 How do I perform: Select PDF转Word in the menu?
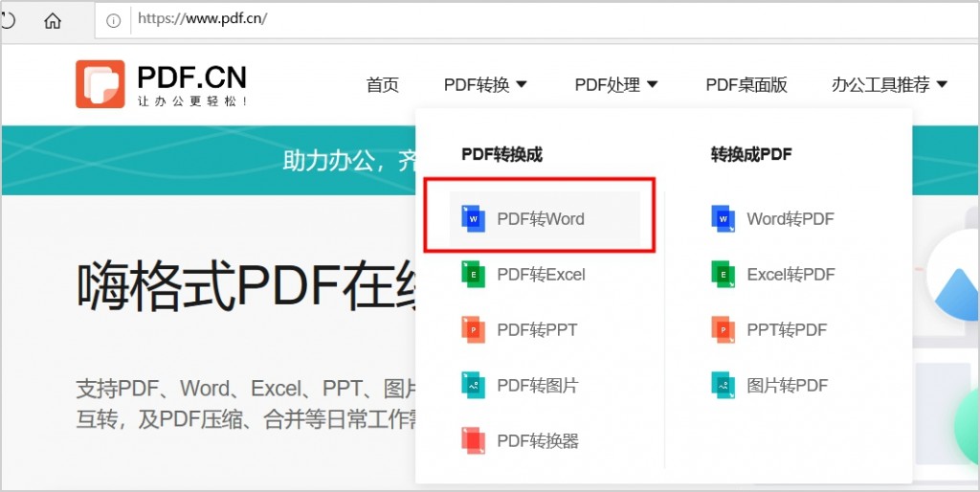pos(545,219)
